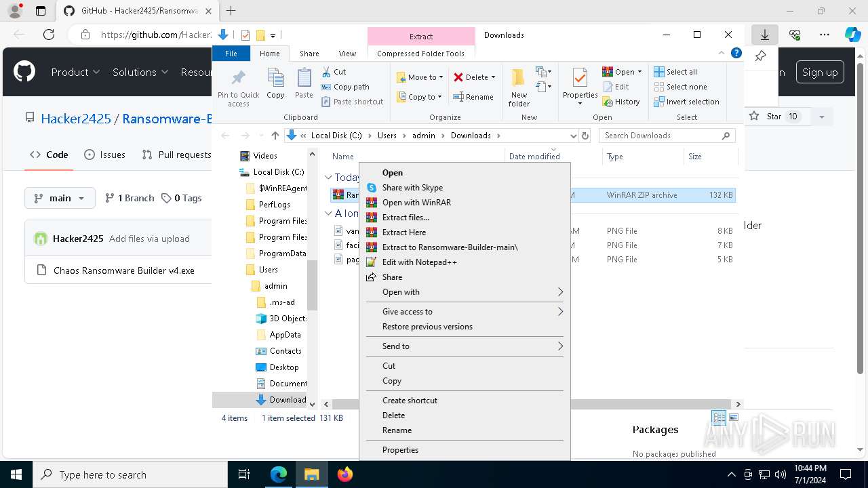This screenshot has height=488, width=868.
Task: Open the Copy to dropdown
Action: [x=419, y=97]
